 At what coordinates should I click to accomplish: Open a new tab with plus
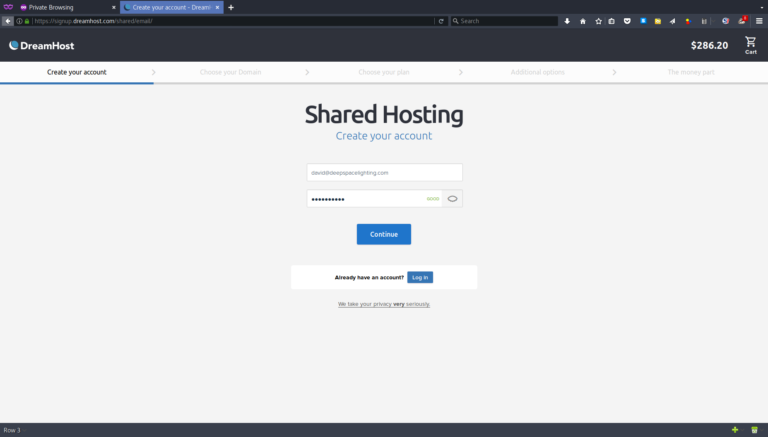231,7
